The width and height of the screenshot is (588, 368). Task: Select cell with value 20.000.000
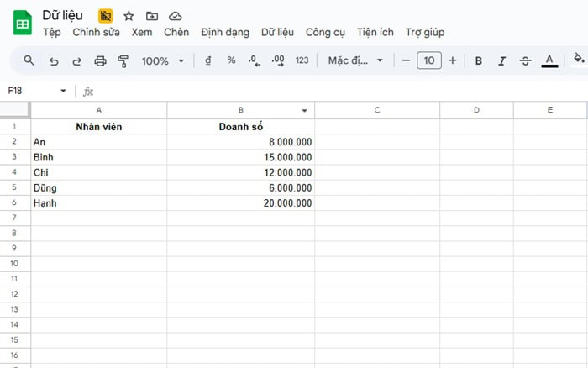point(241,203)
